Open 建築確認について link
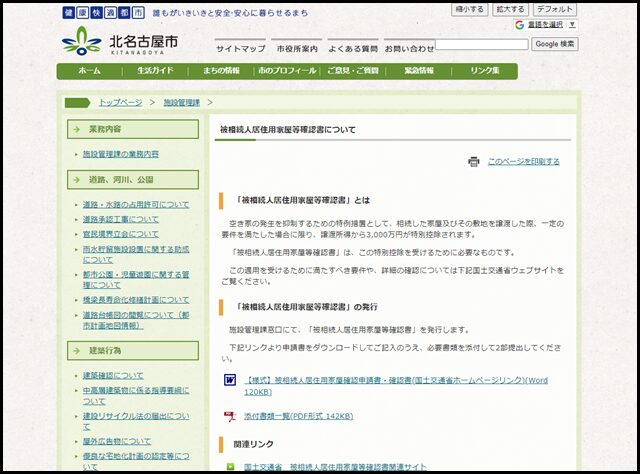This screenshot has height=474, width=640. 113,375
